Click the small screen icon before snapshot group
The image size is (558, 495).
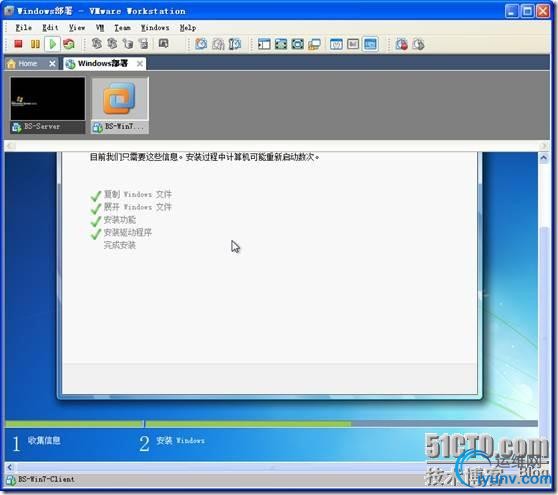click(163, 43)
